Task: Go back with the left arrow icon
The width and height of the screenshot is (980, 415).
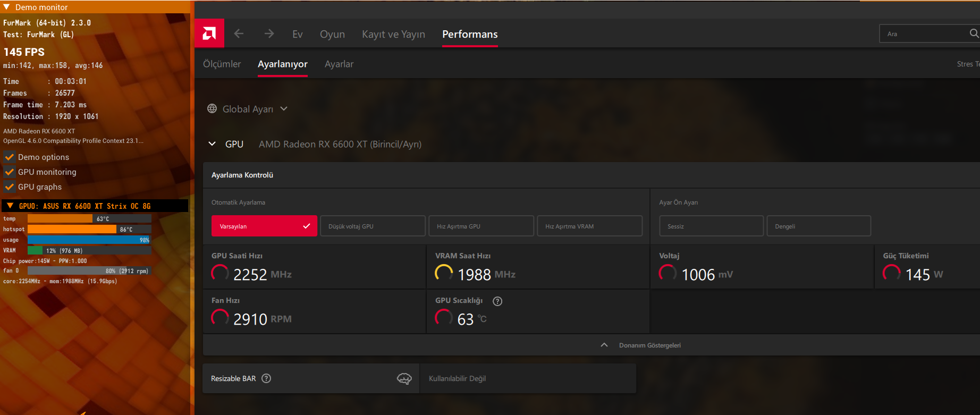Action: (239, 33)
